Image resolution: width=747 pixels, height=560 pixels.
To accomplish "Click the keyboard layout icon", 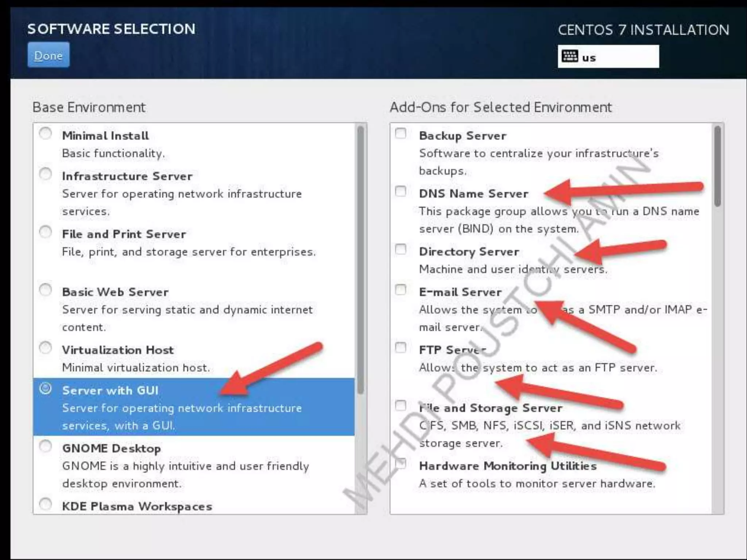I will [x=569, y=57].
